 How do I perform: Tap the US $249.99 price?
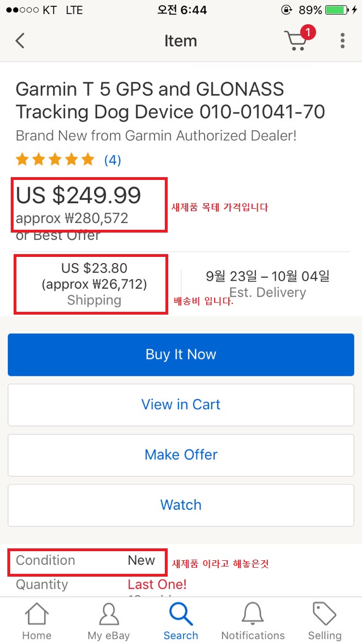79,195
